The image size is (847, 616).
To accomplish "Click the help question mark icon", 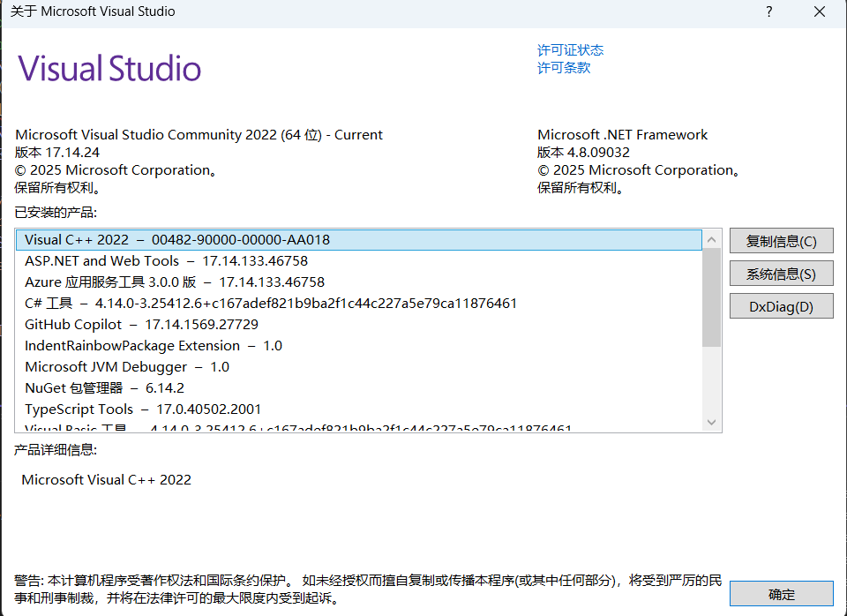I will point(768,11).
